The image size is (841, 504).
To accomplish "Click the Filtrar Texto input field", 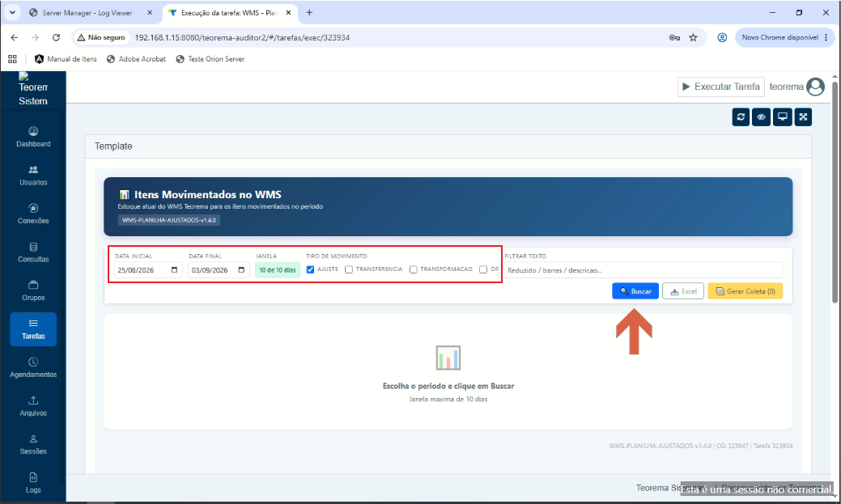I will pyautogui.click(x=643, y=270).
